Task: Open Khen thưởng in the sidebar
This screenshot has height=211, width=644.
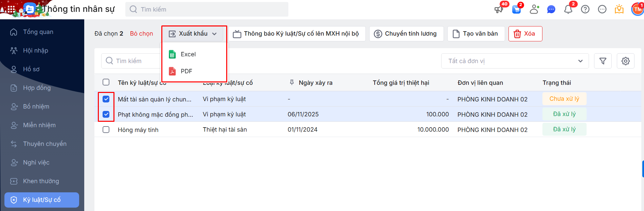Action: (x=41, y=181)
